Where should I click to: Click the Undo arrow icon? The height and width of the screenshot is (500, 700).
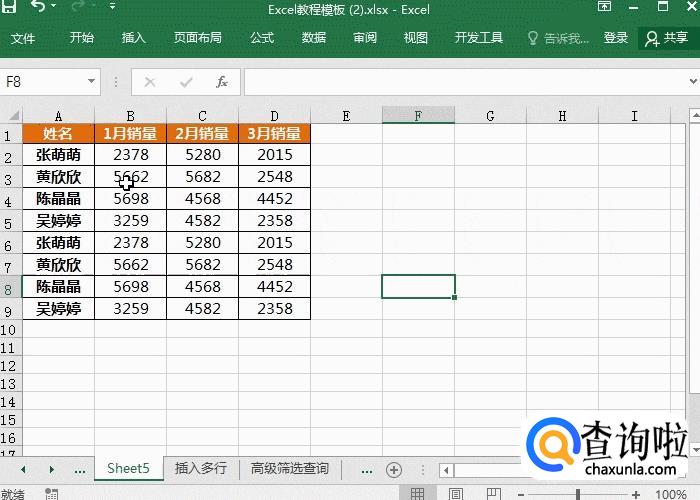38,6
